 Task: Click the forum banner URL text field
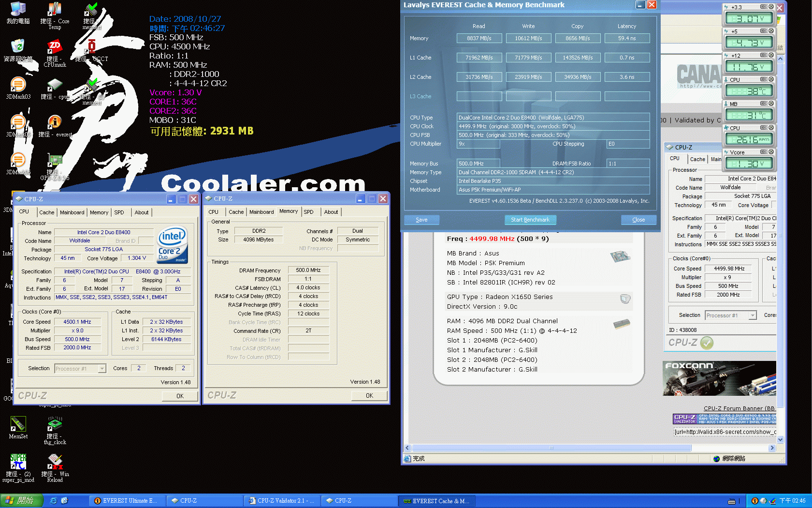tap(725, 432)
